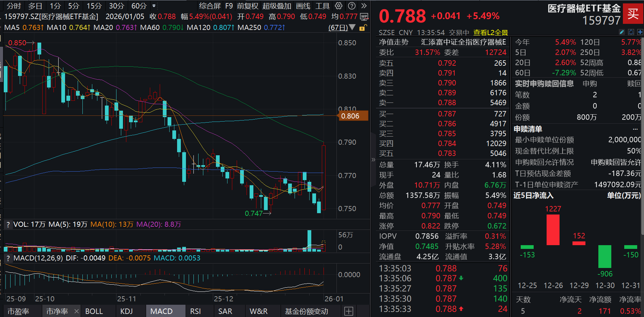This screenshot has width=644, height=317.
Task: Click the plus icon to add to watchlist
Action: point(641,32)
